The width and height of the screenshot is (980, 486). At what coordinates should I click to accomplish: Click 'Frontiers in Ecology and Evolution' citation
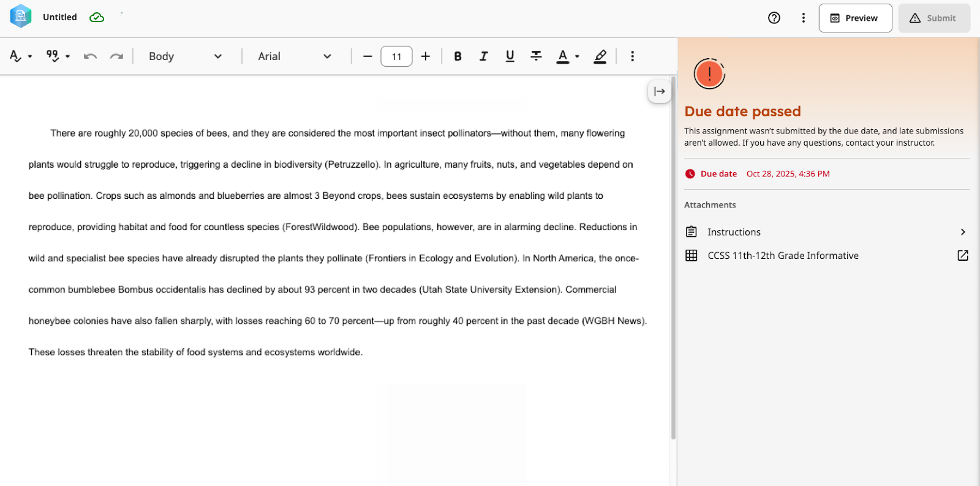coord(442,258)
